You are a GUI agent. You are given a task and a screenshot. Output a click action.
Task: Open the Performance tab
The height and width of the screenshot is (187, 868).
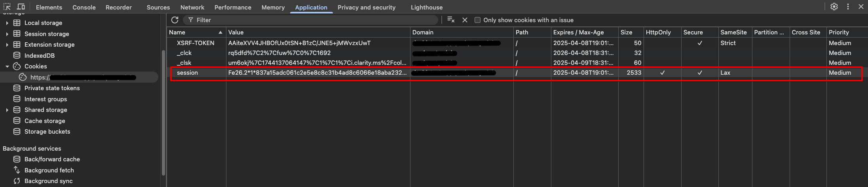tap(233, 7)
